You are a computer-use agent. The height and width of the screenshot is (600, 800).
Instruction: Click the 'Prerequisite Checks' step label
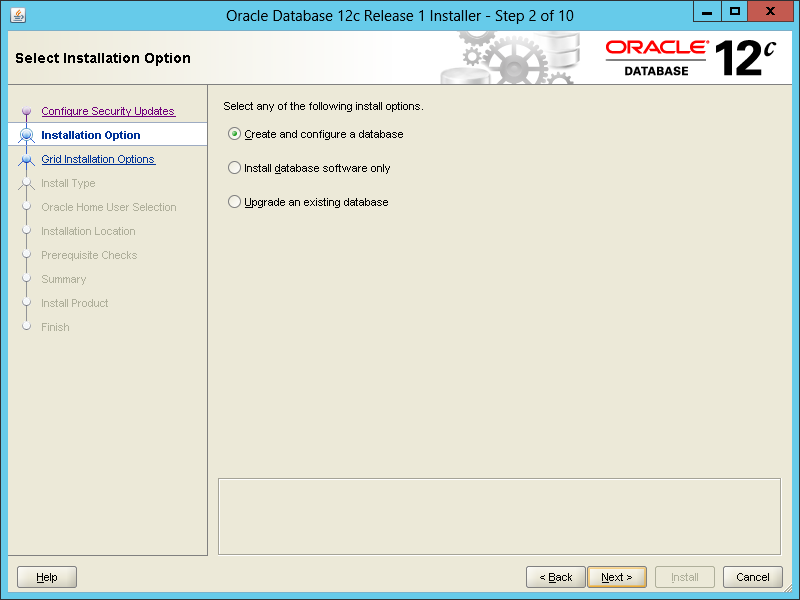[x=89, y=255]
